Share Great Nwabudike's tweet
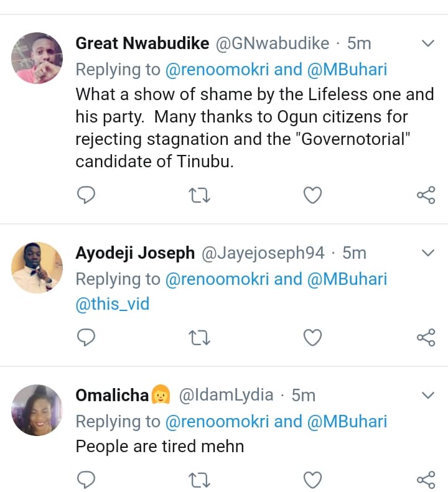448x492 pixels. 426,195
